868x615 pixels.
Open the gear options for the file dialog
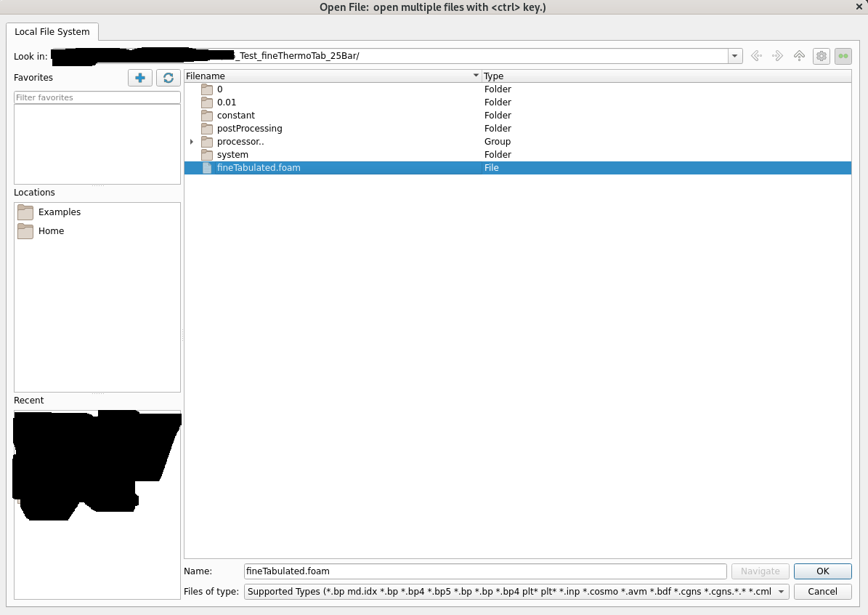tap(822, 56)
